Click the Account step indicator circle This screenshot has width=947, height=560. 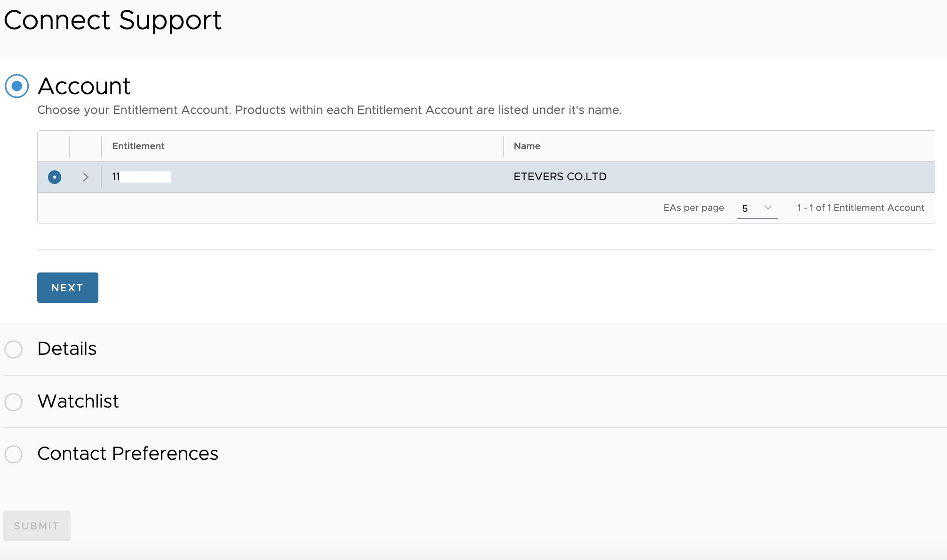click(x=17, y=86)
